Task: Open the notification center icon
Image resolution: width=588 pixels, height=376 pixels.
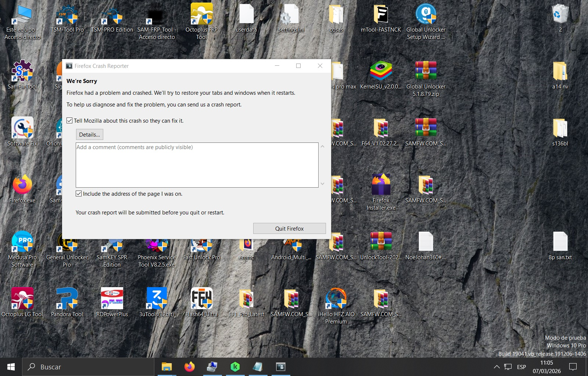Action: pos(573,367)
